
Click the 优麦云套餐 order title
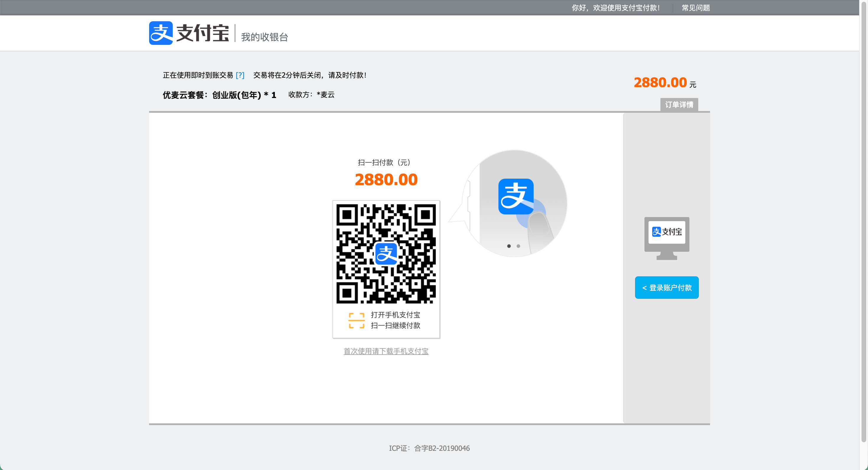point(219,95)
